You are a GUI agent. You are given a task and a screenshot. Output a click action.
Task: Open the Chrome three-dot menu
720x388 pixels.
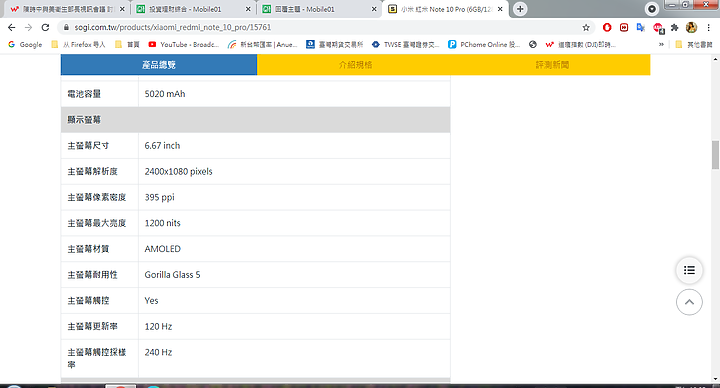click(x=709, y=28)
